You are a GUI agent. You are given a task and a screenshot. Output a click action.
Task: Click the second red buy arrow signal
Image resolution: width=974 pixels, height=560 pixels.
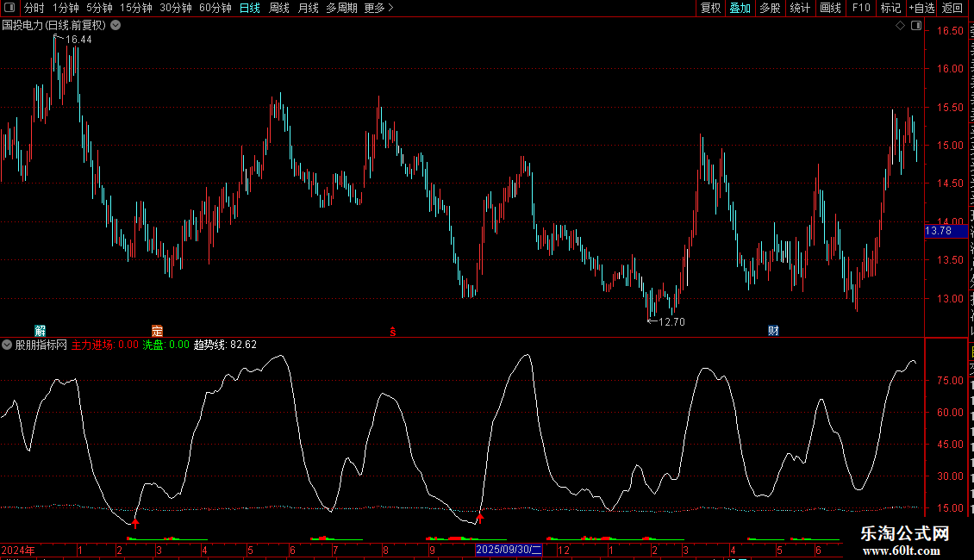[x=479, y=517]
